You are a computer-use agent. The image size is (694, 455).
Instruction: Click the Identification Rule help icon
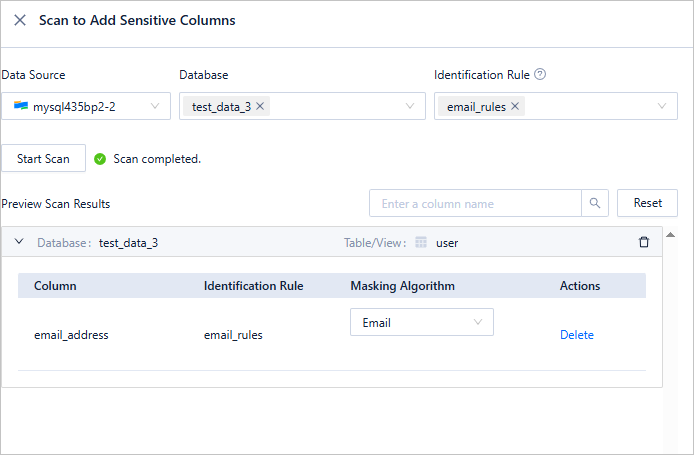coord(540,74)
